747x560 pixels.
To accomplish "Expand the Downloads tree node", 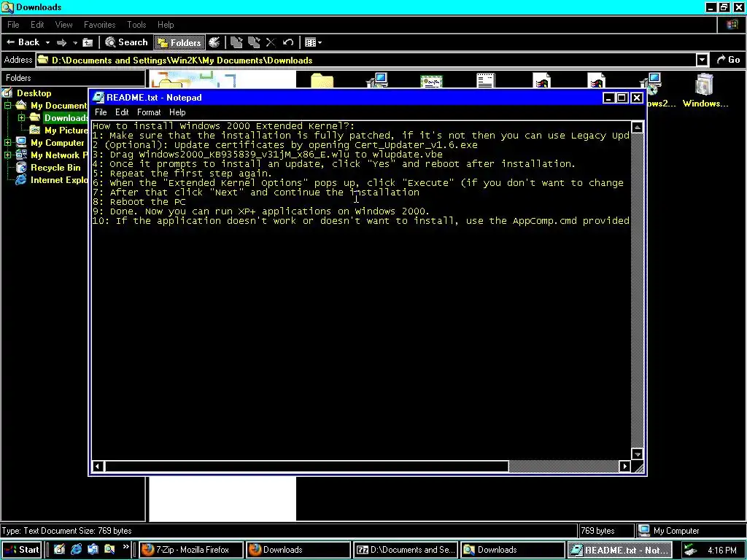I will (21, 117).
